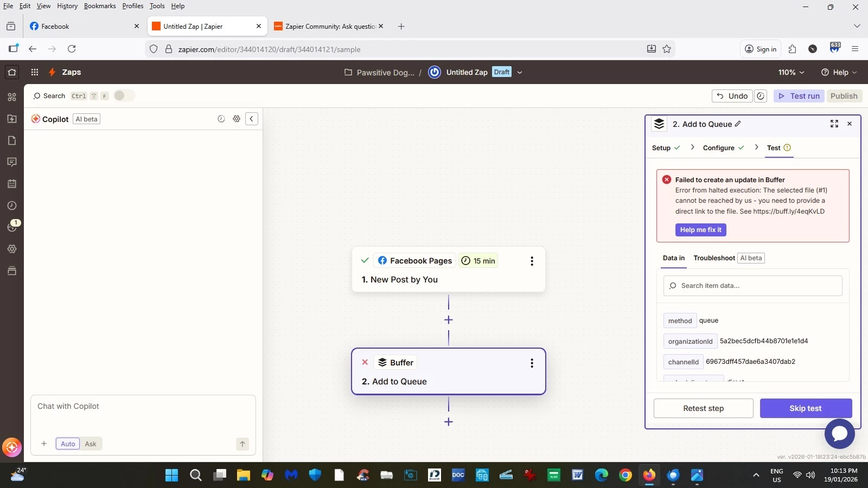Viewport: 868px width, 488px height.
Task: Open the Bookmarks menu
Action: 100,6
